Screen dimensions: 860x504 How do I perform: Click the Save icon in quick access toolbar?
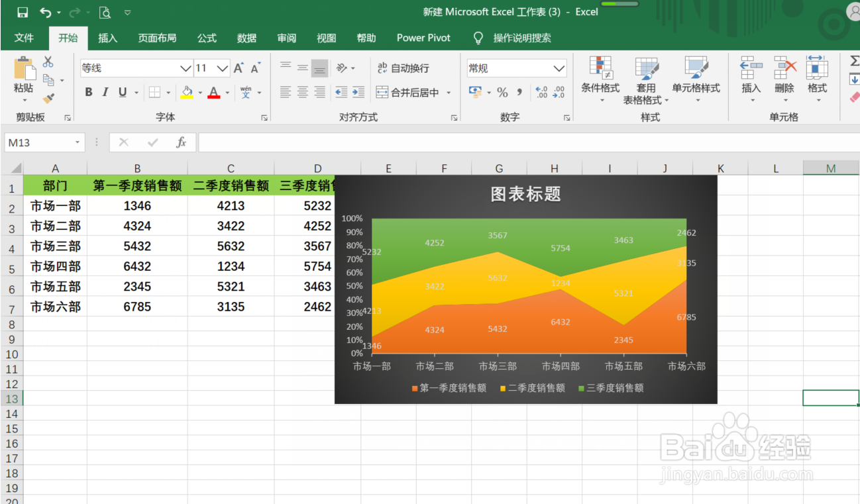point(23,11)
